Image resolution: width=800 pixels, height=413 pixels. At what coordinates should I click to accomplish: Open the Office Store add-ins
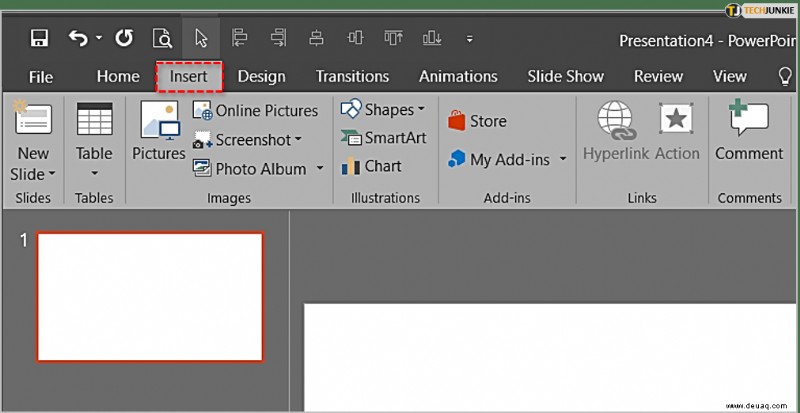click(x=477, y=122)
